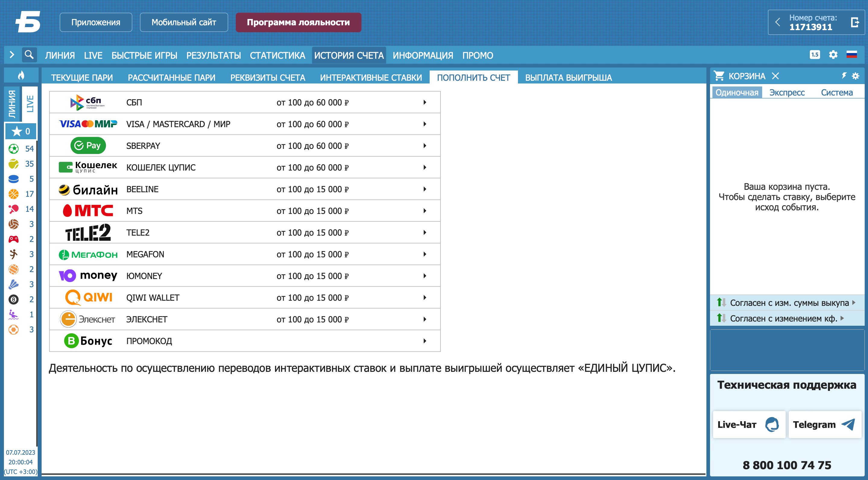The height and width of the screenshot is (480, 868).
Task: Toggle favorites star with count 0
Action: 21,131
